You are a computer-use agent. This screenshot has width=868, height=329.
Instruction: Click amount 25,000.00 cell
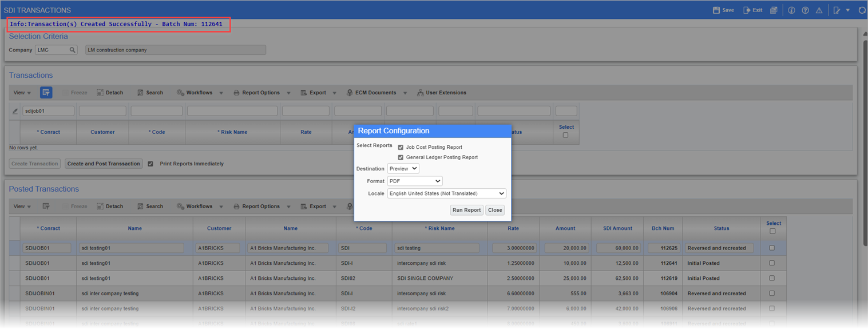565,278
